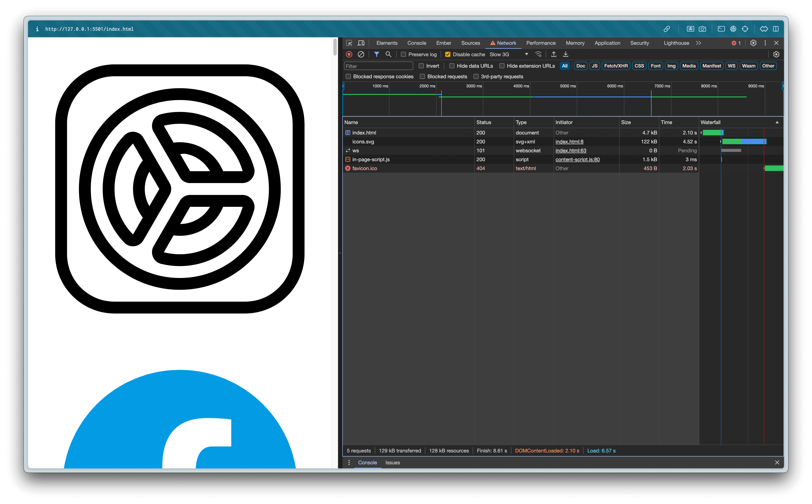Open DevTools settings gear
This screenshot has width=812, height=504.
[x=753, y=43]
